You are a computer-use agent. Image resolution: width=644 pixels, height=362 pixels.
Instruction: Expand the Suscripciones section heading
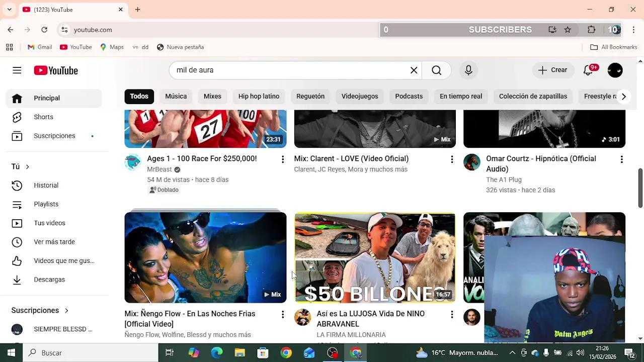(40, 311)
